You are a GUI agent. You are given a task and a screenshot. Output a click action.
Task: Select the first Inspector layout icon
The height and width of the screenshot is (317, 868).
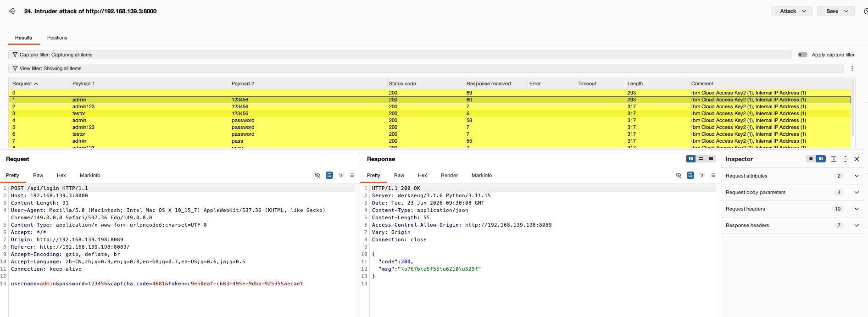coord(811,159)
